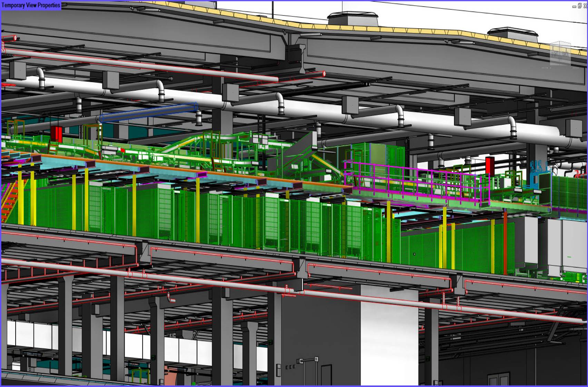
Task: Select the magenta guardrail on the platform
Action: [414, 179]
